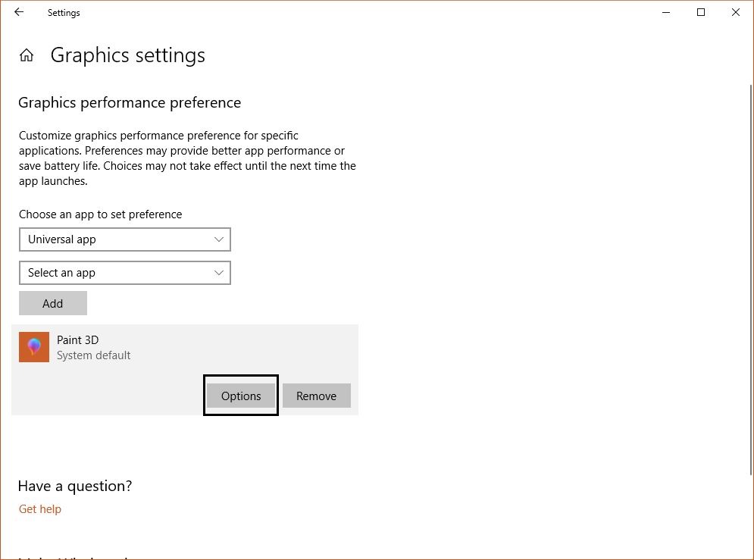Open the Universal app dropdown
Image resolution: width=754 pixels, height=560 pixels.
(x=125, y=239)
